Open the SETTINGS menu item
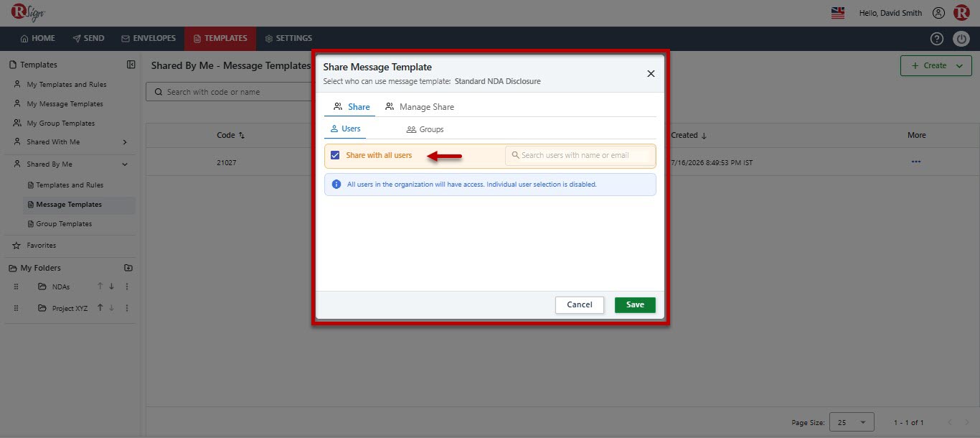Viewport: 980px width, 438px height. coord(288,39)
